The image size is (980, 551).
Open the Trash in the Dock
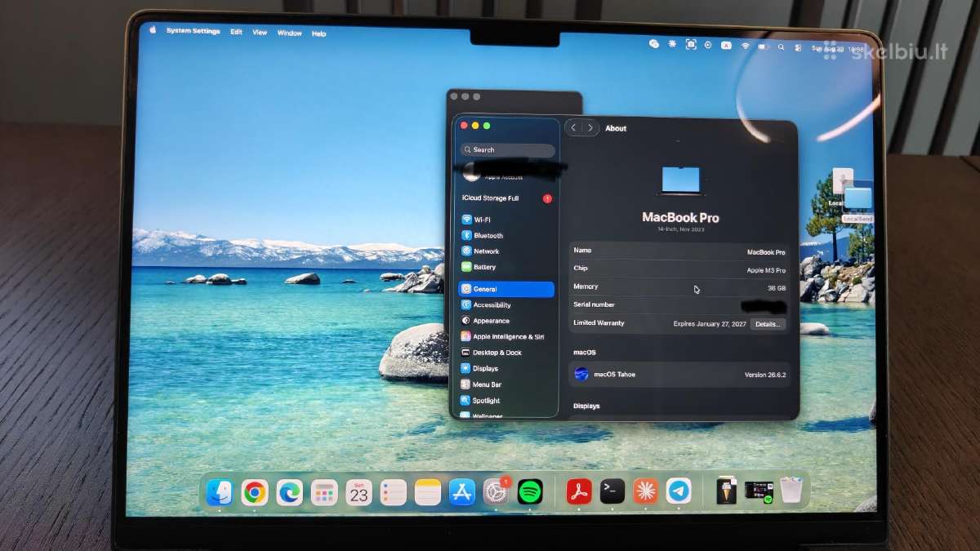791,490
